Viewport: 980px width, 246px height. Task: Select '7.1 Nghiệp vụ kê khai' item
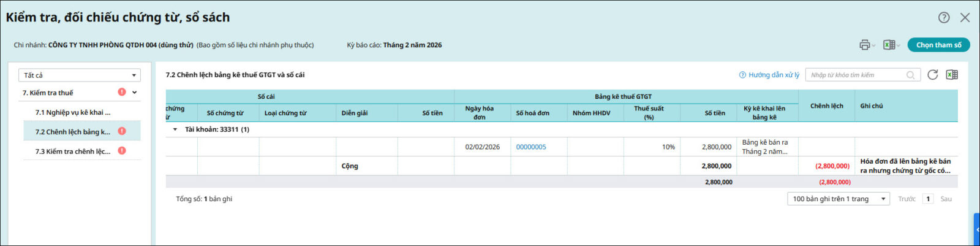pos(73,112)
